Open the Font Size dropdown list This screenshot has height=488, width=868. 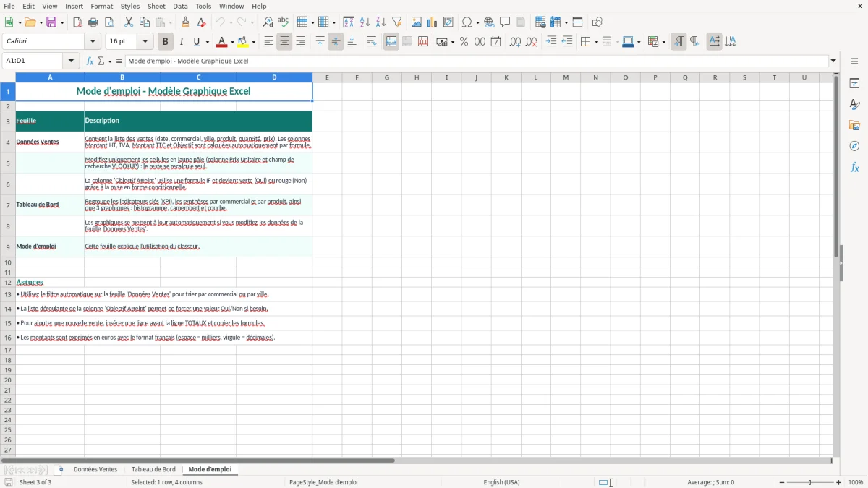[x=145, y=42]
